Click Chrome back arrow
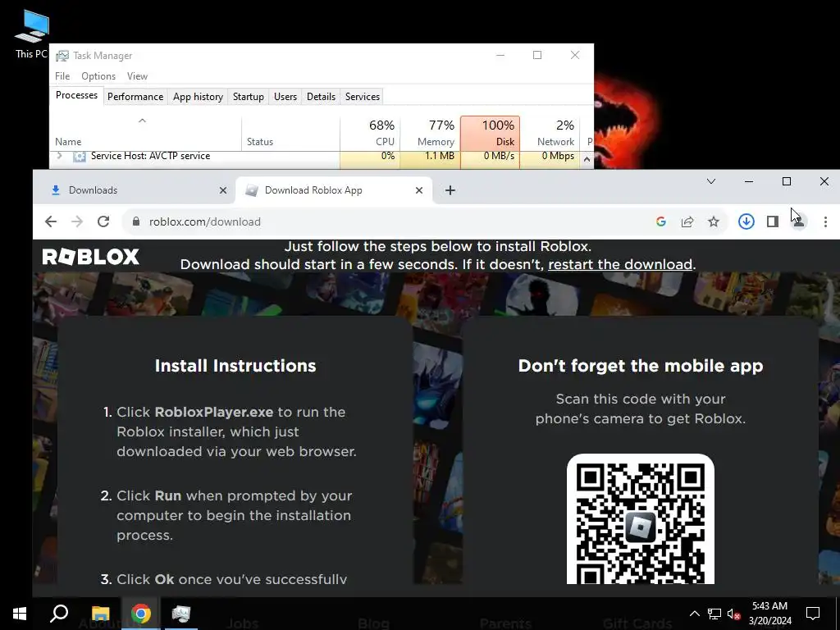840x630 pixels. (x=50, y=221)
